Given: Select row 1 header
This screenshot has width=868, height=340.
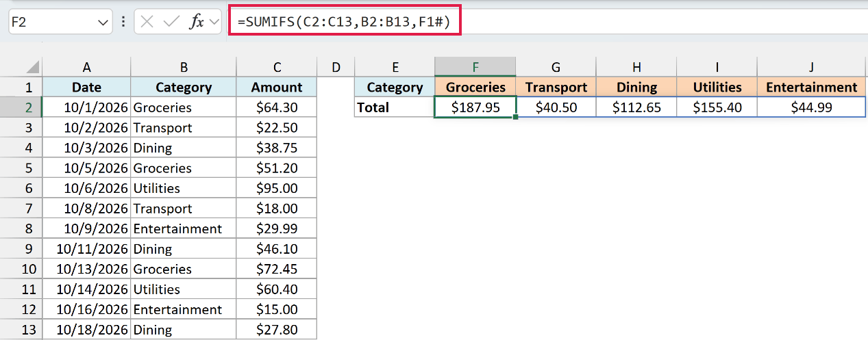Looking at the screenshot, I should point(21,87).
